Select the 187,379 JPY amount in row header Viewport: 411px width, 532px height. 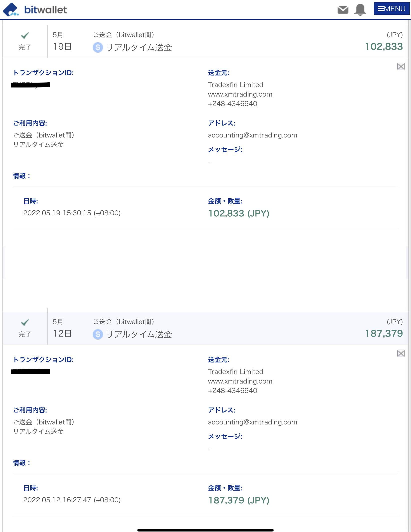click(x=384, y=334)
